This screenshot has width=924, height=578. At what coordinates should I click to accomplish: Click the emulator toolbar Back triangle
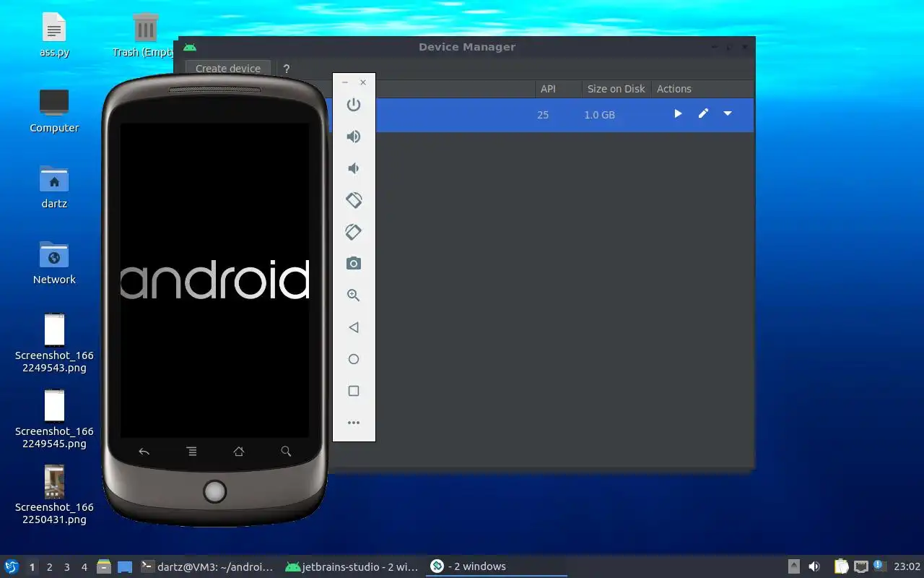[x=354, y=327]
